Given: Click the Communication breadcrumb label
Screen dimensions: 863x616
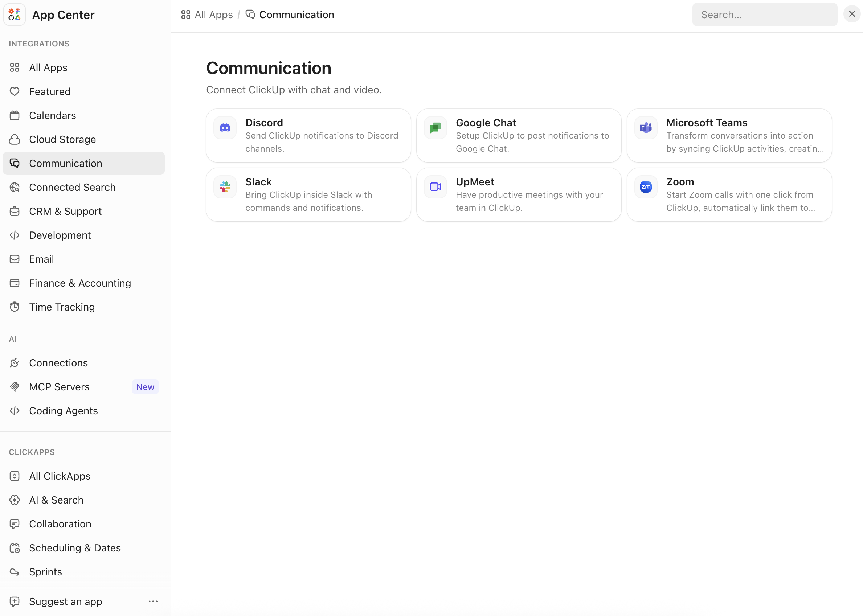Looking at the screenshot, I should point(296,15).
